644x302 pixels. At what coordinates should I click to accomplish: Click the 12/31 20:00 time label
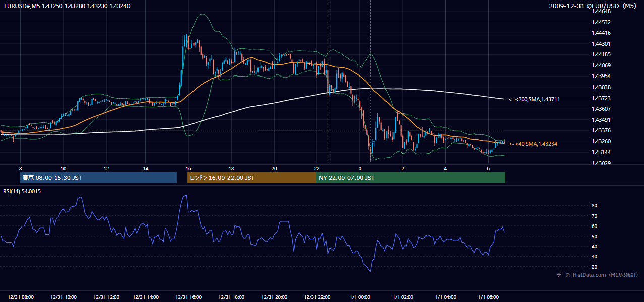click(x=274, y=297)
